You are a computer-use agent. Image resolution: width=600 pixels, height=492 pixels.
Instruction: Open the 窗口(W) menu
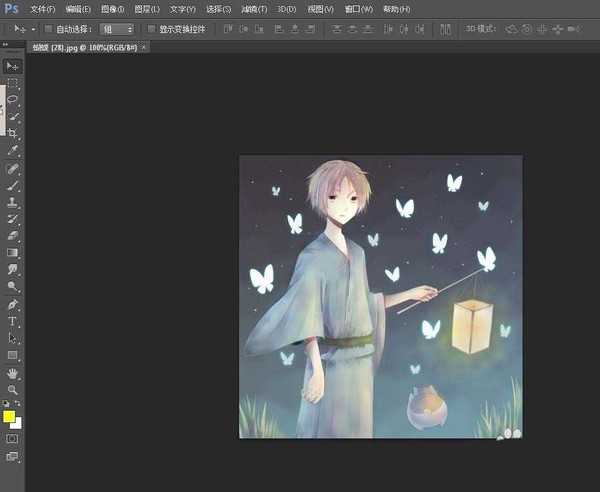pyautogui.click(x=358, y=9)
